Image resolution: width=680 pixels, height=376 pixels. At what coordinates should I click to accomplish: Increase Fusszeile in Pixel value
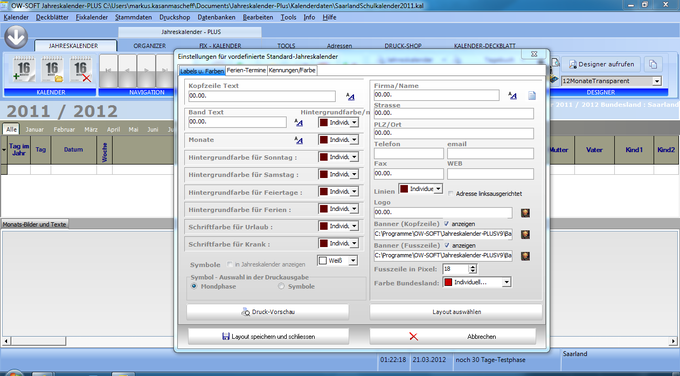(473, 267)
